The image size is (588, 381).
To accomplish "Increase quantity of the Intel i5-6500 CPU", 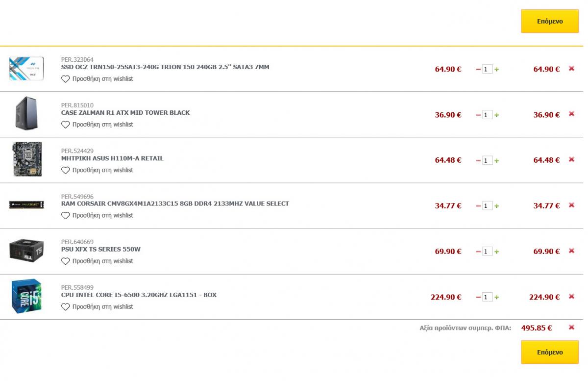I will click(496, 298).
